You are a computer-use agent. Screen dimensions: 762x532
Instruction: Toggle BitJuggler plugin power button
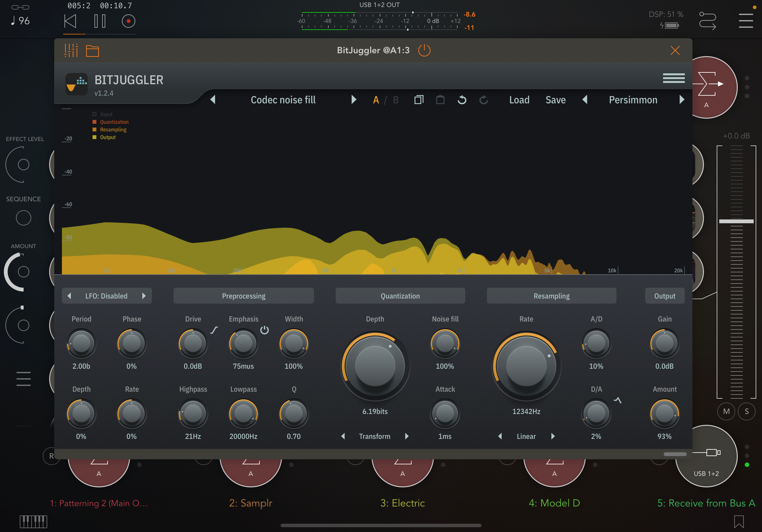(x=424, y=50)
